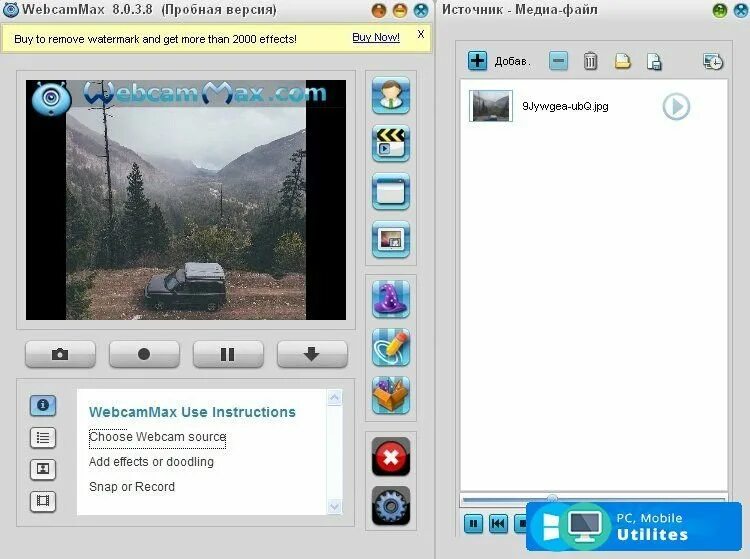Click Choose Webcam source instruction
Screen dimensions: 750x559
157,437
